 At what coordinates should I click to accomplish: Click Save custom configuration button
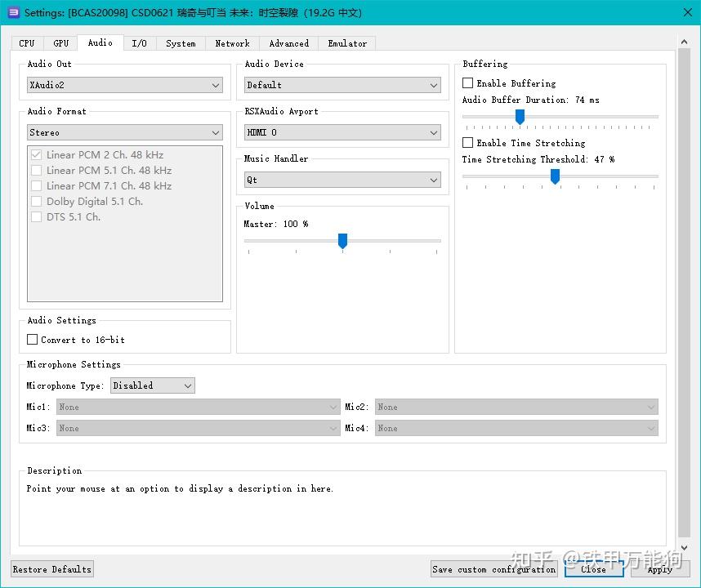[493, 569]
